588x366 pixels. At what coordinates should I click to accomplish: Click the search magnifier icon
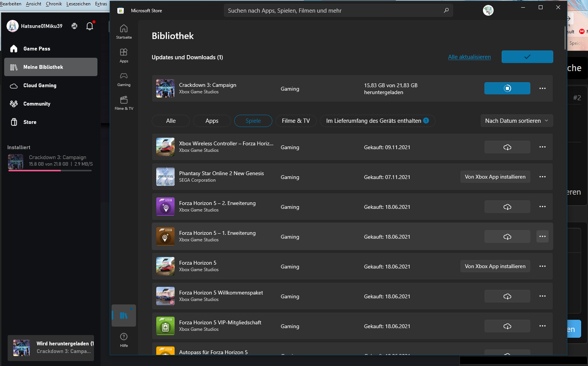pyautogui.click(x=446, y=10)
